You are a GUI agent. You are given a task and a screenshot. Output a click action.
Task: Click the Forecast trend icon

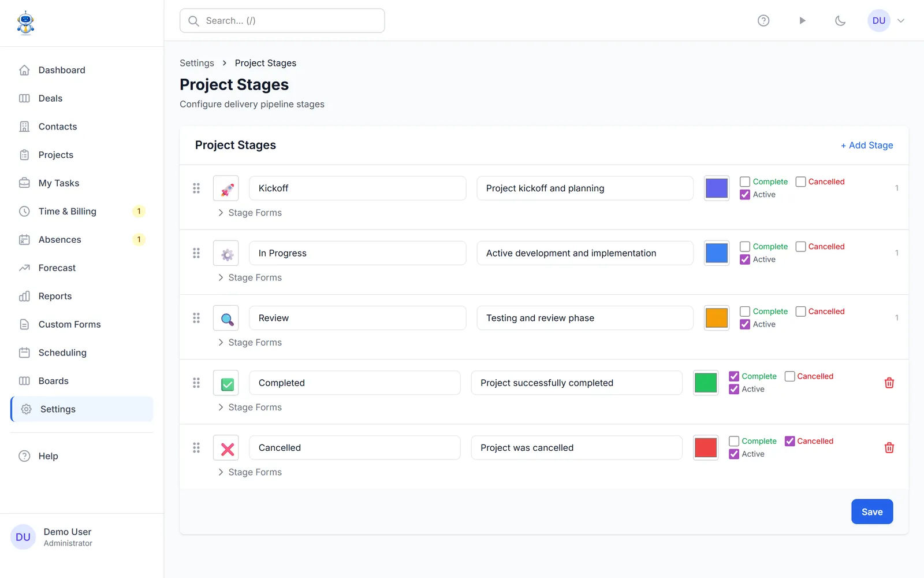[24, 268]
